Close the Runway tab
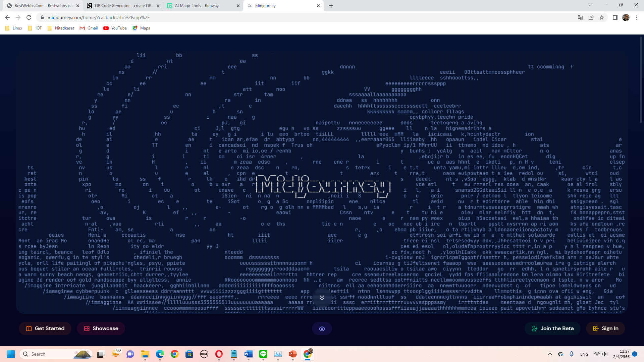The image size is (644, 362). [x=238, y=6]
